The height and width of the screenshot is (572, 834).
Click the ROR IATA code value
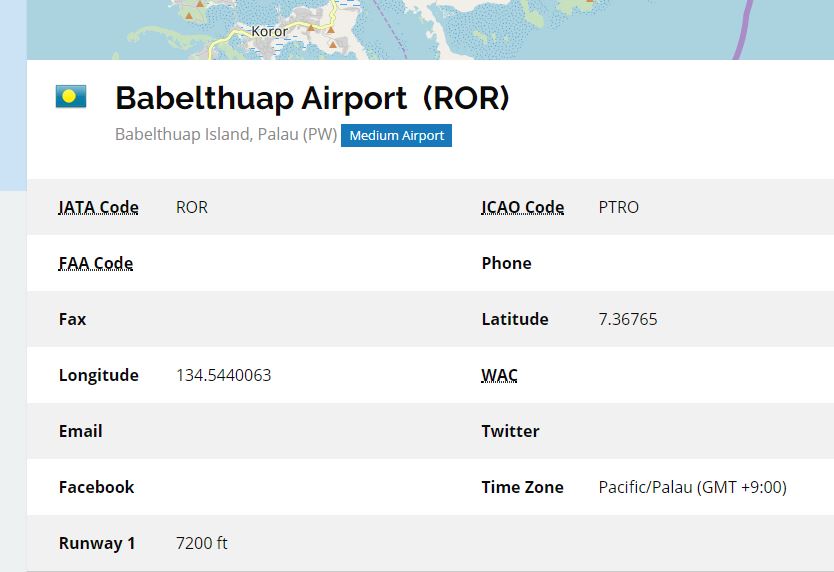(192, 207)
